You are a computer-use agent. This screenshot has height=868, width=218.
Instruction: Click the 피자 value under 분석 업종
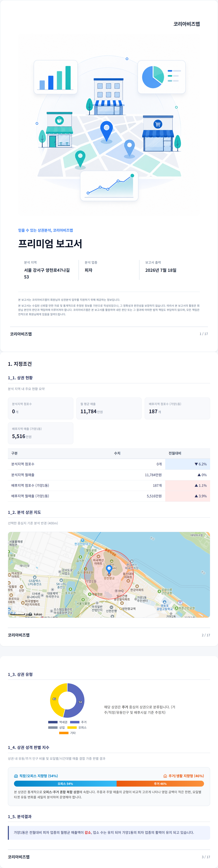pyautogui.click(x=89, y=270)
